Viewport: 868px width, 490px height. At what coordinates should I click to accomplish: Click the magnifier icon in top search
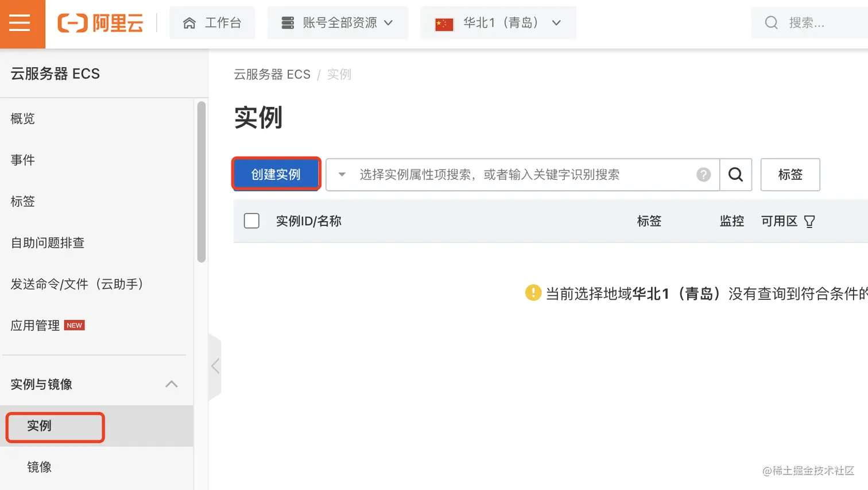pos(772,23)
